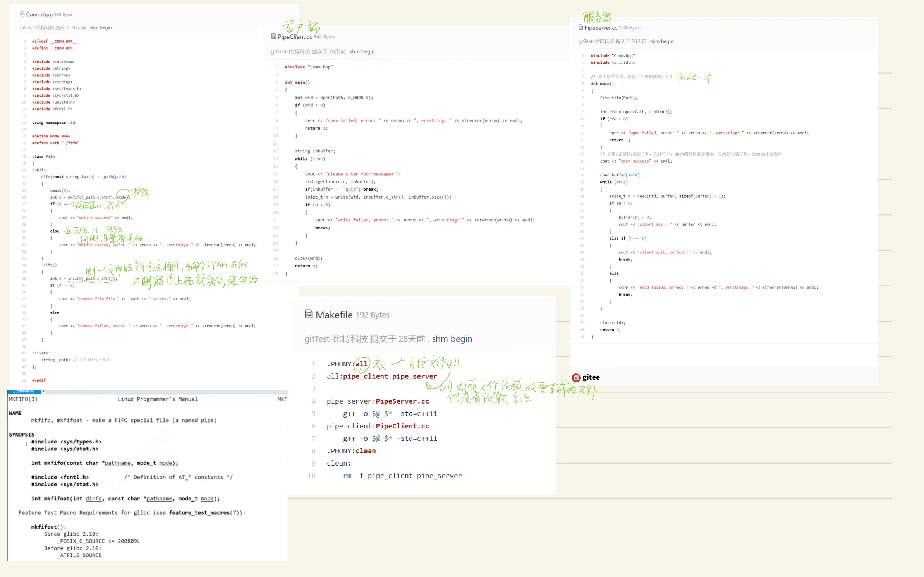Click the red gitee logo icon
This screenshot has height=577, width=924.
click(x=576, y=378)
